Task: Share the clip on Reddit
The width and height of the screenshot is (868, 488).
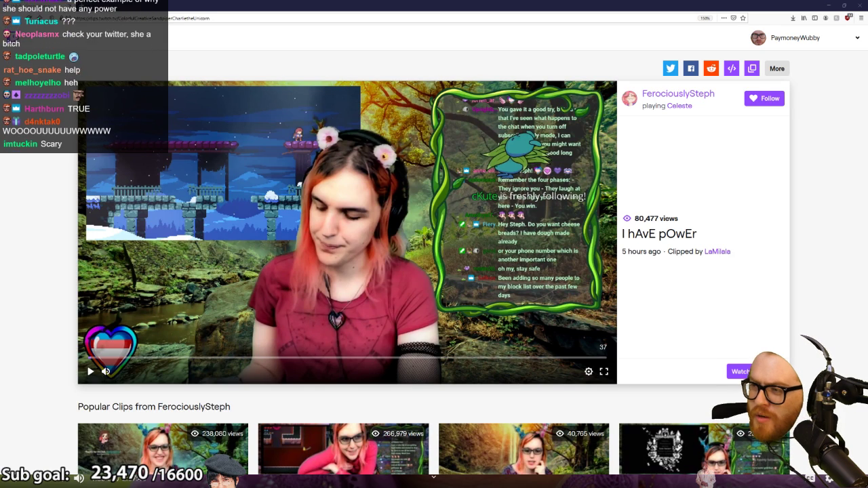Action: click(x=711, y=68)
